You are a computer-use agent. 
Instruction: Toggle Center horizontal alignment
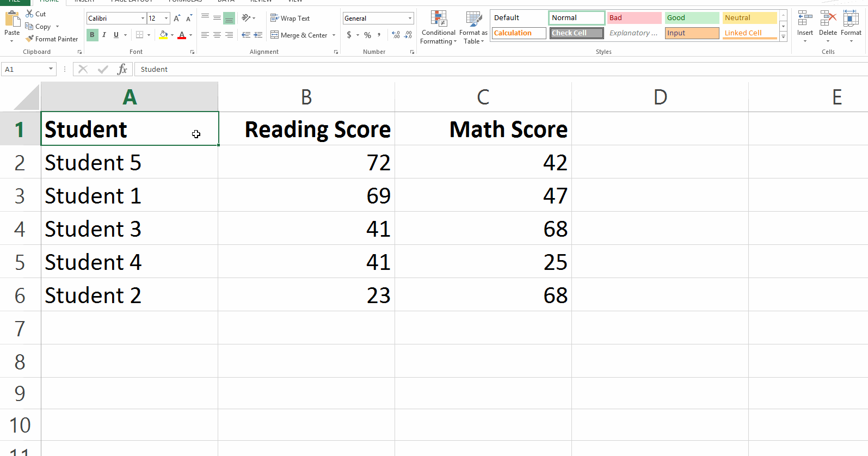pos(217,35)
